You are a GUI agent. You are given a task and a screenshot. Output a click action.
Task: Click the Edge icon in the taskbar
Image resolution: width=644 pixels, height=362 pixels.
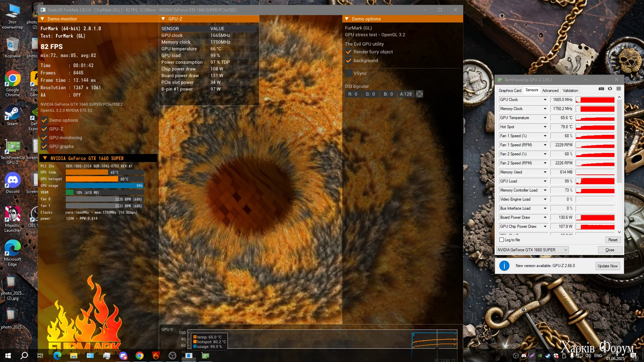click(57, 356)
